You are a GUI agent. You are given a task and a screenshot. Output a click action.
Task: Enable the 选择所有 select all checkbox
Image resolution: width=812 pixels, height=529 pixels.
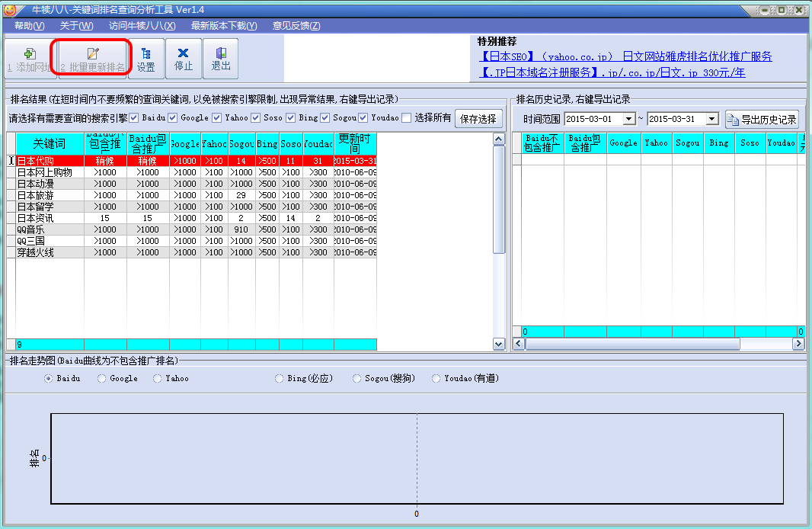click(407, 118)
